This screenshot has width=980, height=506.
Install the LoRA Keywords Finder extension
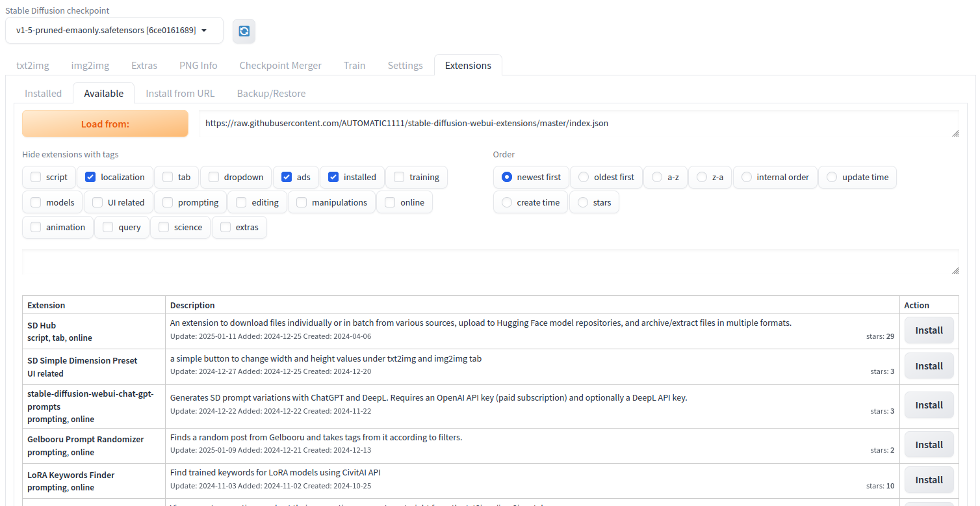click(929, 480)
